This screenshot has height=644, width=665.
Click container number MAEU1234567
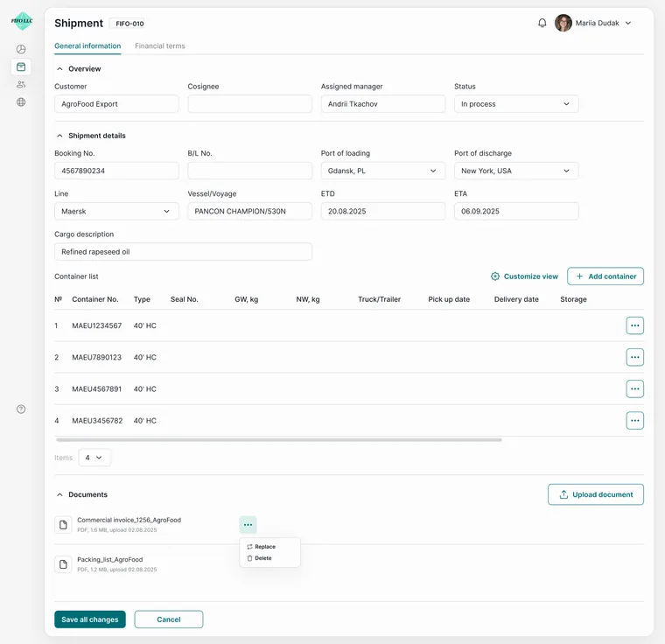pos(97,325)
